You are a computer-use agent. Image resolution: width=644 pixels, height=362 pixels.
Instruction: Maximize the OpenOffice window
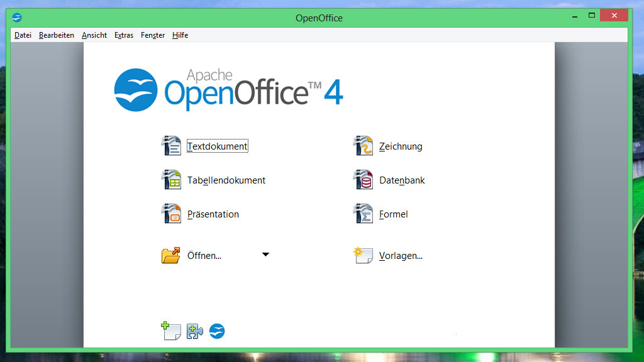click(591, 15)
